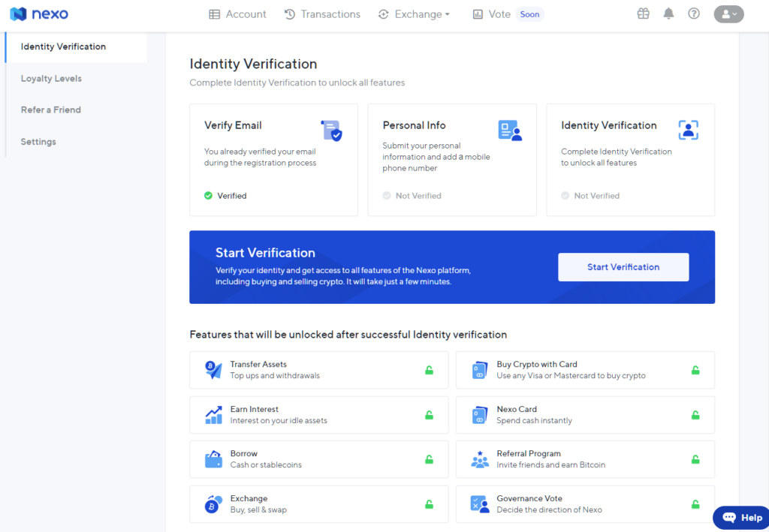The height and width of the screenshot is (532, 769).
Task: Click the Transfer Assets feature label
Action: coord(258,365)
